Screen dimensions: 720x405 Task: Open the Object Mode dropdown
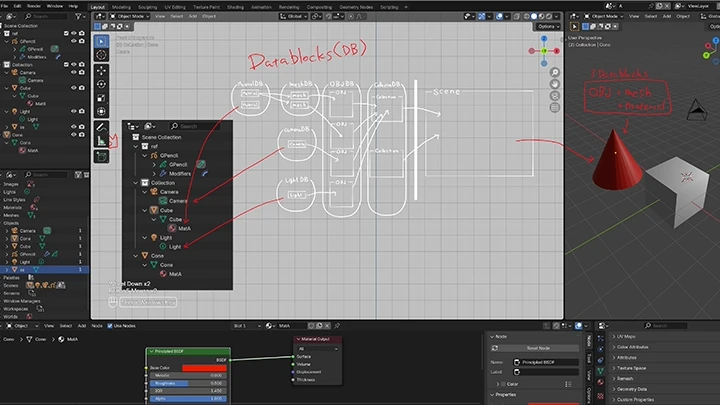(129, 16)
